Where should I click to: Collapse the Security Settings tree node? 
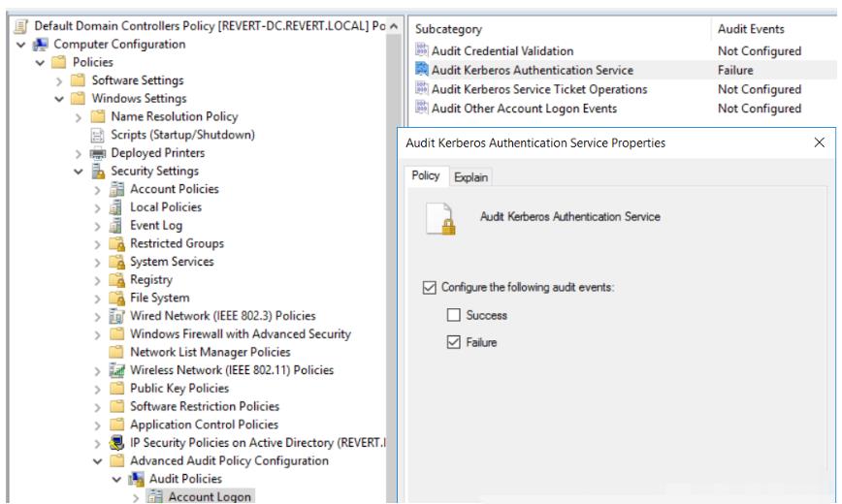(79, 172)
